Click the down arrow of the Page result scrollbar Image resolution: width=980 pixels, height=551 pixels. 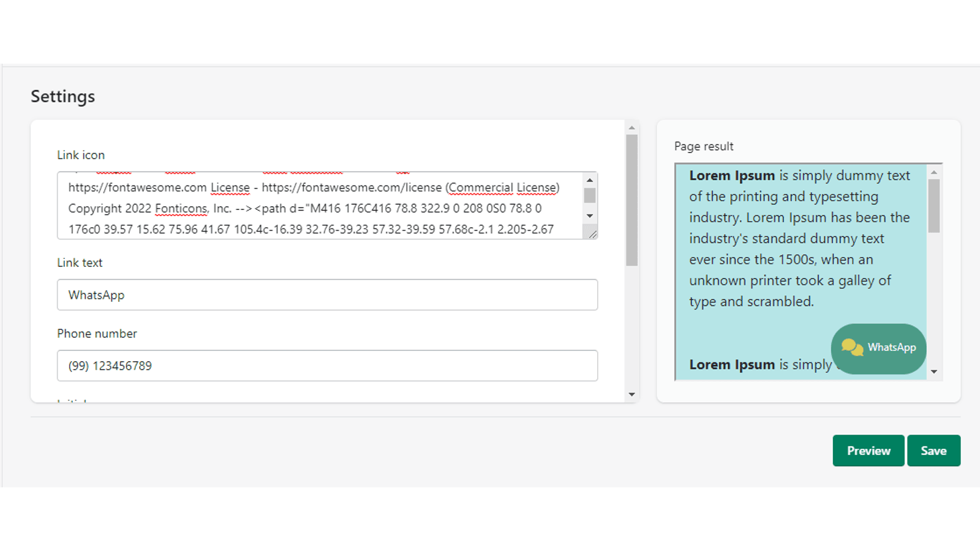[x=935, y=371]
